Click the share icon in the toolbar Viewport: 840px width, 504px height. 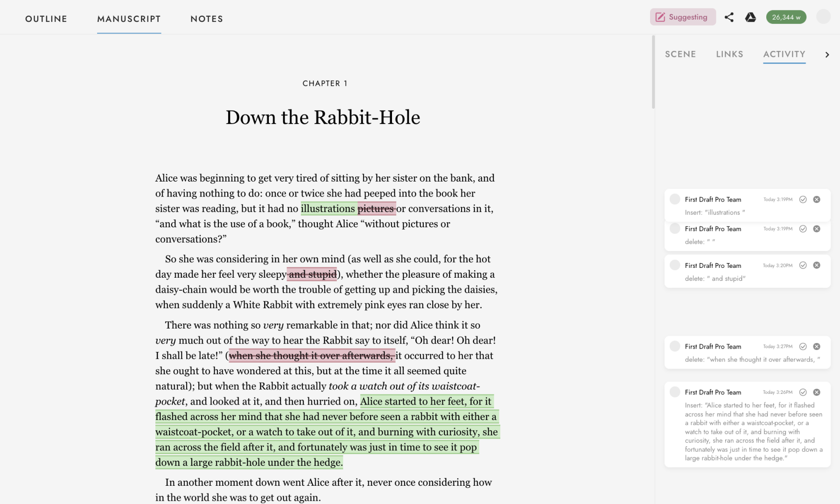click(x=729, y=17)
